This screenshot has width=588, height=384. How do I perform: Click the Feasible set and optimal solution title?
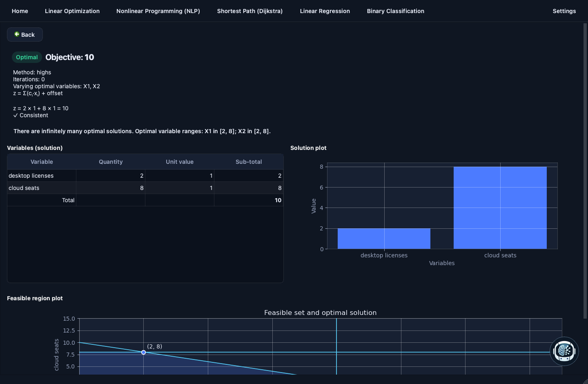321,313
